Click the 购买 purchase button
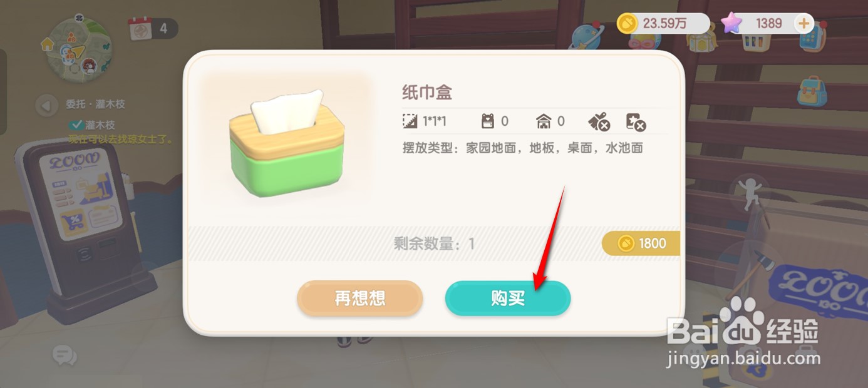The width and height of the screenshot is (868, 388). [508, 299]
